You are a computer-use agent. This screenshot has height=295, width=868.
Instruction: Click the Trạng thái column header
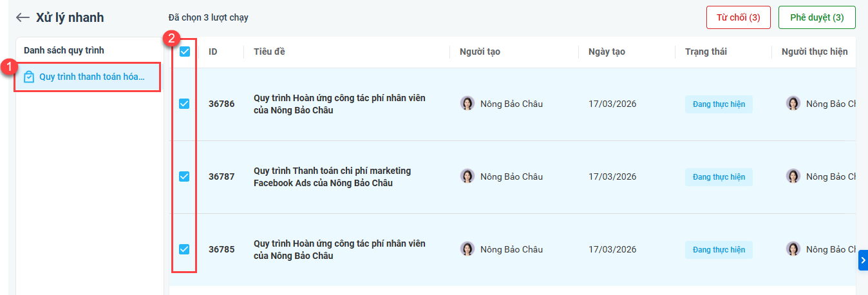[x=706, y=52]
